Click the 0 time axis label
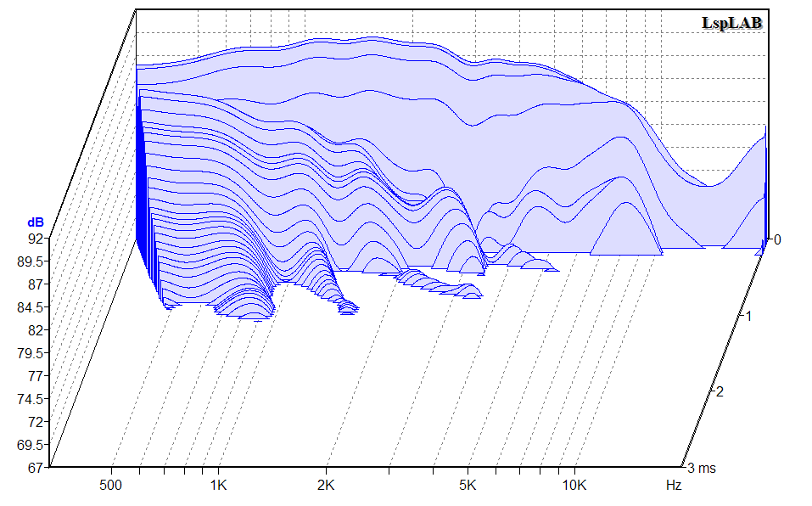 pos(777,239)
